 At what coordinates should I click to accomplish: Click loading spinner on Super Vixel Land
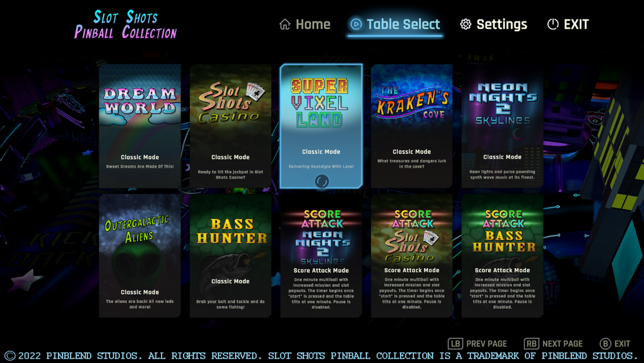(321, 181)
